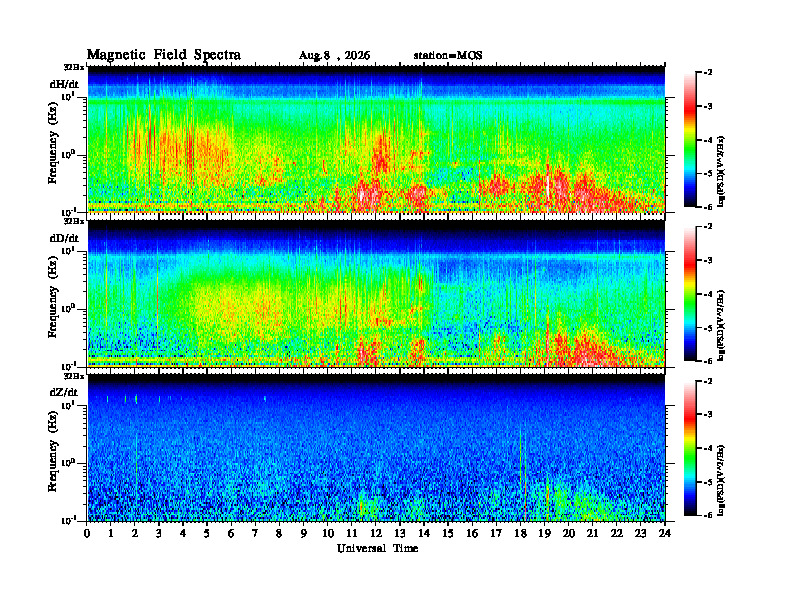Click the 32Hz label above dH/dt panel
The width and height of the screenshot is (792, 612).
click(x=74, y=67)
